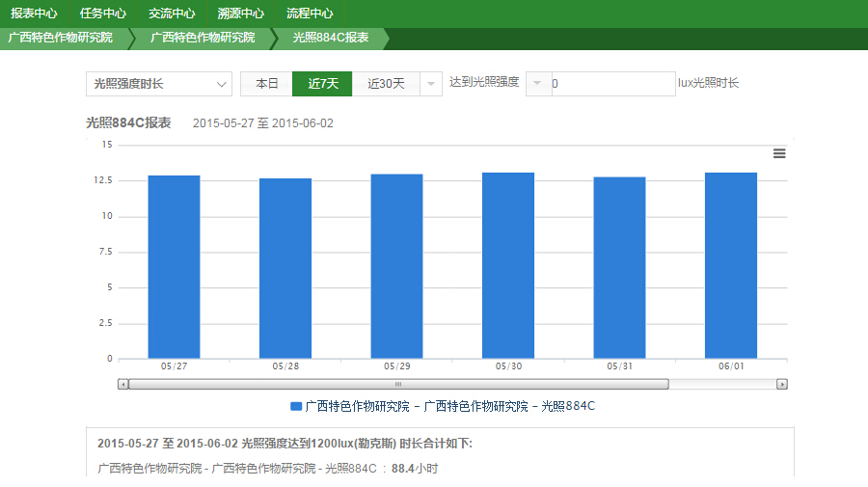The height and width of the screenshot is (487, 868).
Task: Select the 近7天 time range
Action: 322,84
